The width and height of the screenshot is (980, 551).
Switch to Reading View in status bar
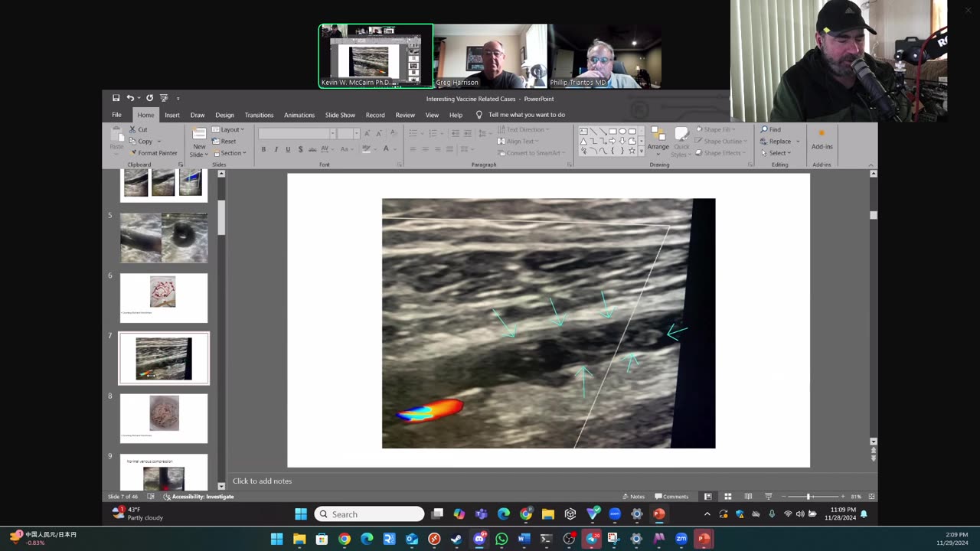748,497
